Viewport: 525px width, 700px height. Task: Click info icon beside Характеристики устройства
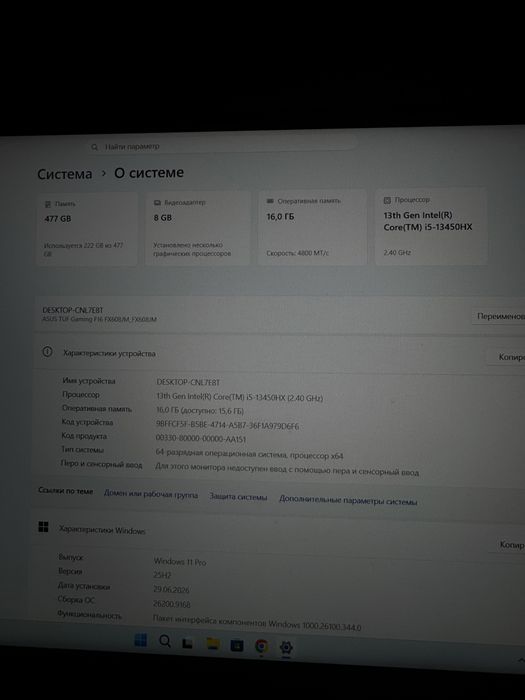coord(47,352)
